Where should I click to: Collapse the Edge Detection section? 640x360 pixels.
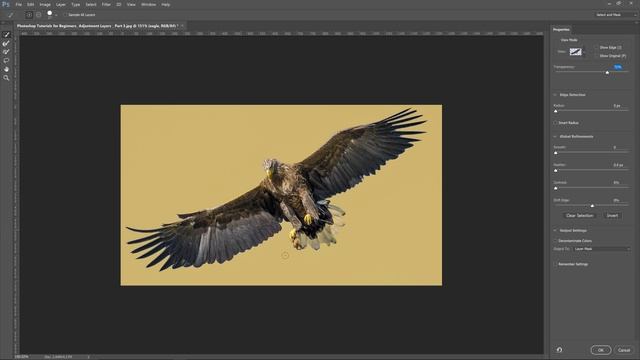pyautogui.click(x=555, y=95)
